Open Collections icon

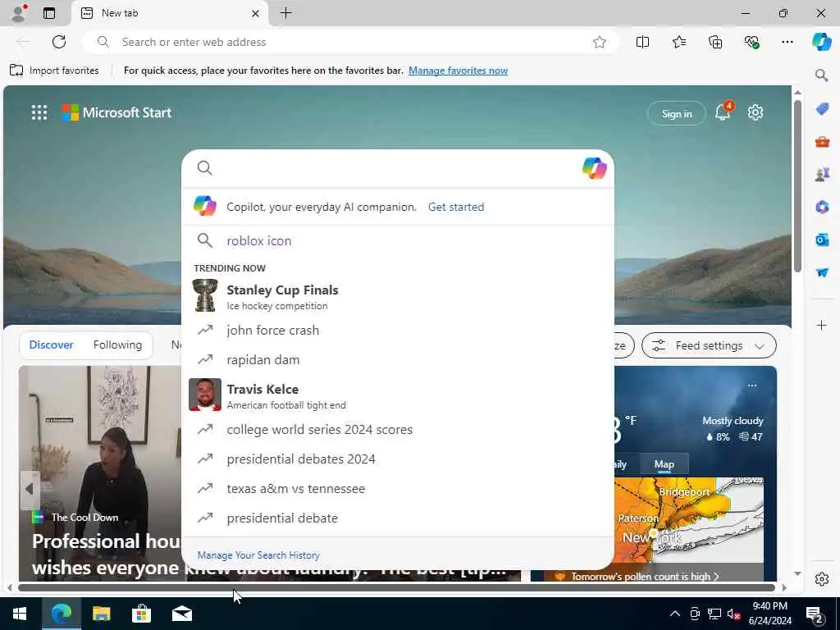(x=715, y=42)
